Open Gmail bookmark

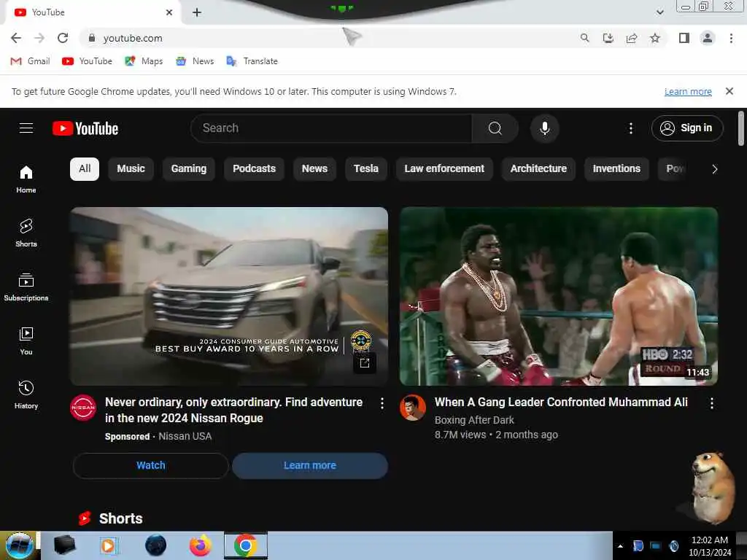tap(30, 61)
